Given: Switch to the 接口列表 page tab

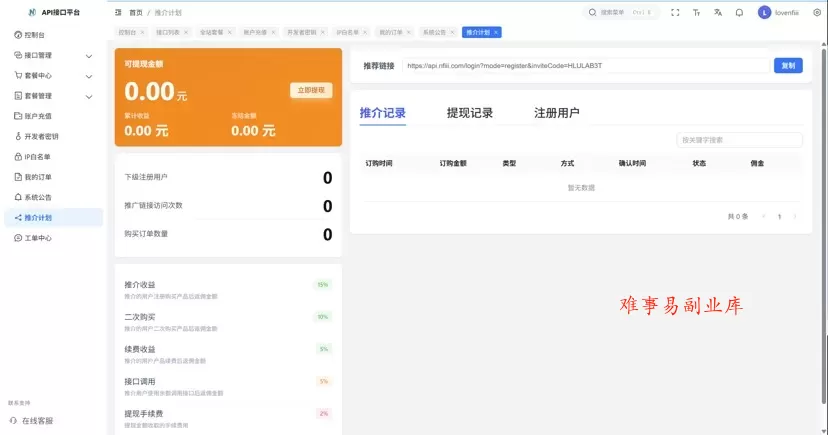Looking at the screenshot, I should pyautogui.click(x=168, y=32).
